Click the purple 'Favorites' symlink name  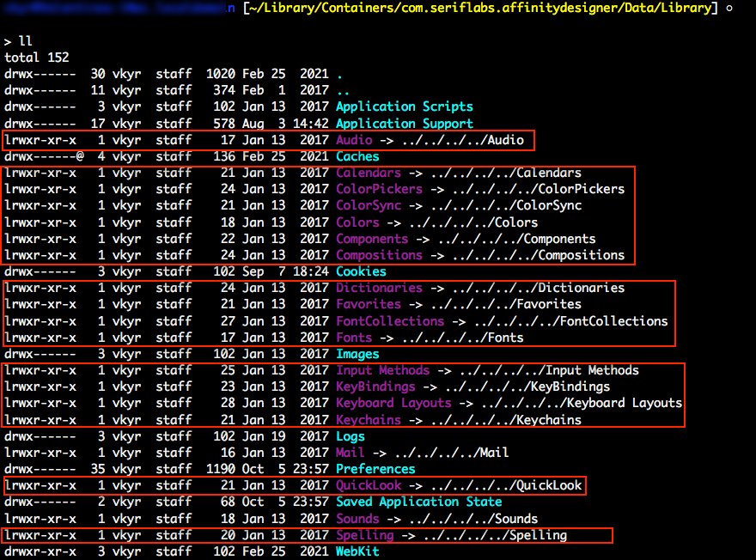[x=369, y=304]
